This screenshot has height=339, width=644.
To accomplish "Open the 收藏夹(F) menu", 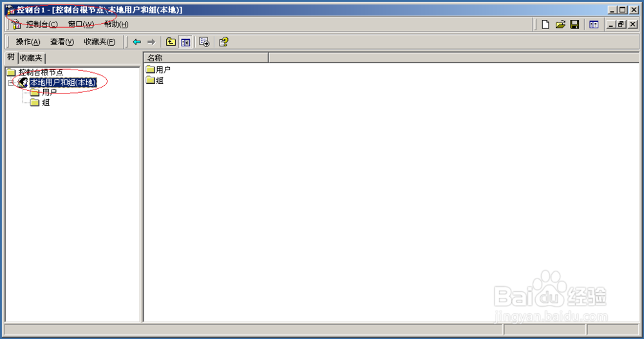I will pos(100,42).
